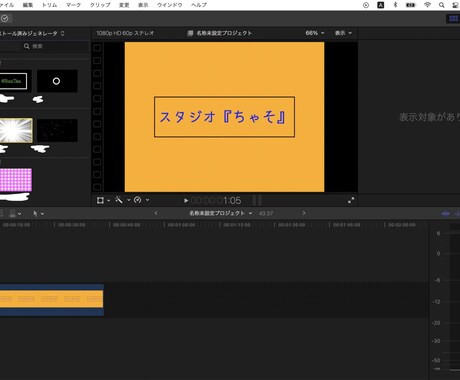
Task: Select the Transform tool icon
Action: pyautogui.click(x=100, y=200)
